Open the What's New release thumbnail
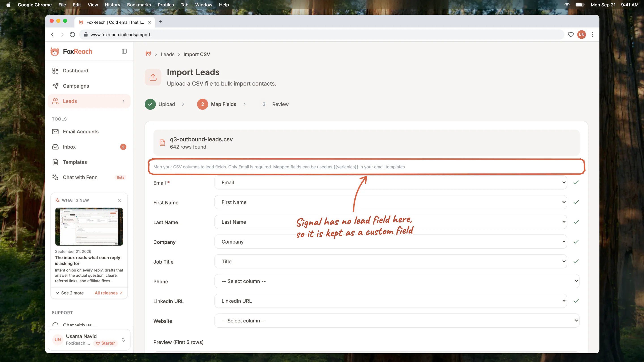Screen dimensions: 644x362 [x=89, y=227]
